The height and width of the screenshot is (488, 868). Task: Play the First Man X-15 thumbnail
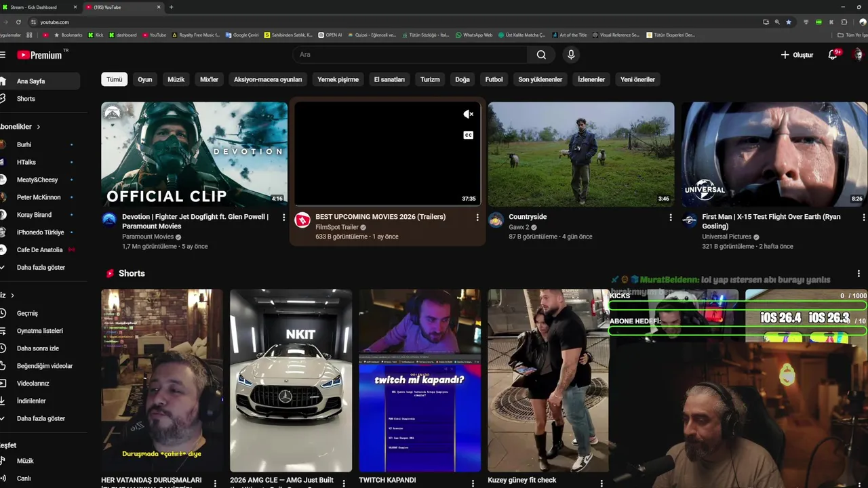774,155
